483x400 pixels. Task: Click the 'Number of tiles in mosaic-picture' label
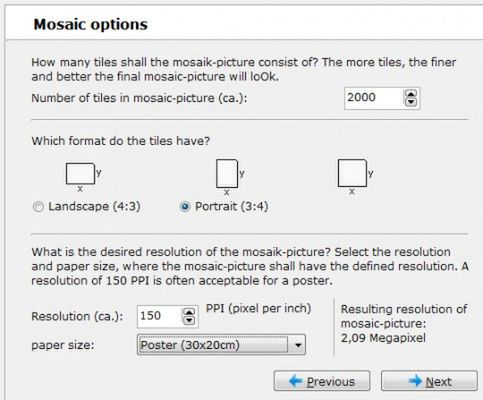(139, 98)
